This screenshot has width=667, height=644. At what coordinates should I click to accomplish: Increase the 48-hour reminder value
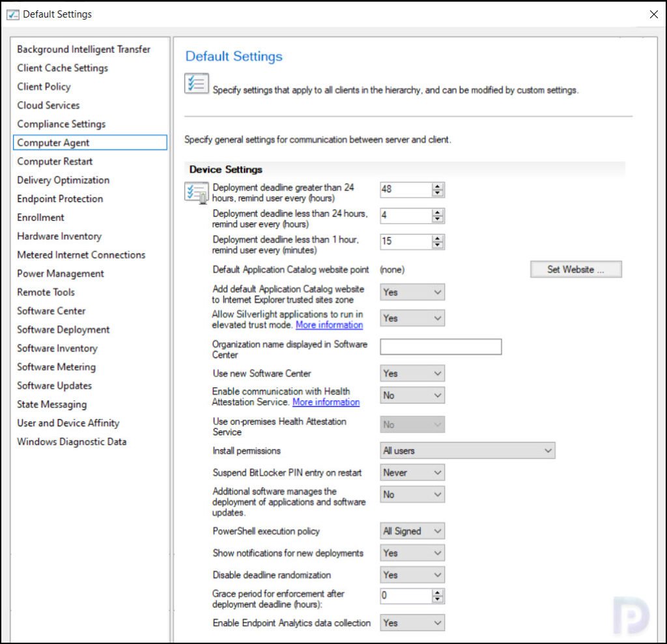point(438,186)
